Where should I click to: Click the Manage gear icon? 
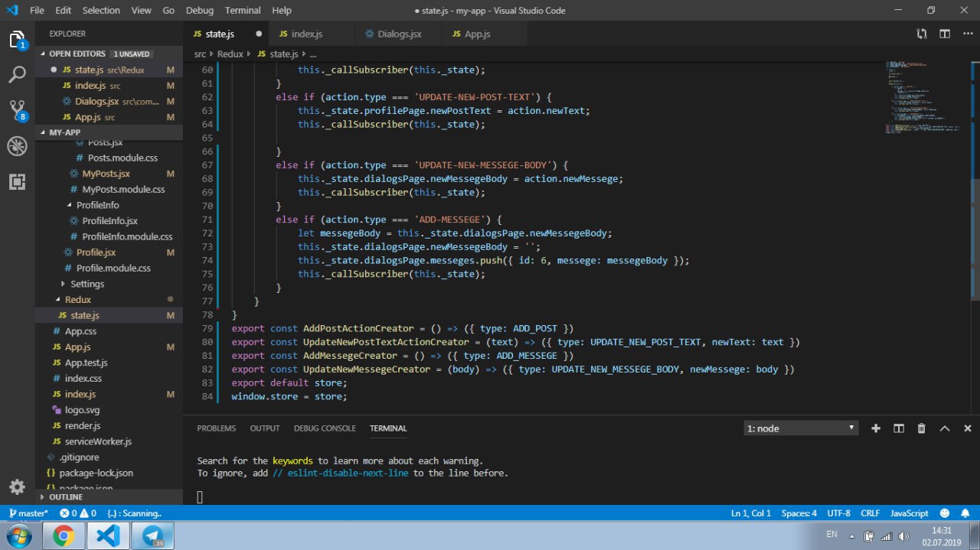(x=17, y=487)
